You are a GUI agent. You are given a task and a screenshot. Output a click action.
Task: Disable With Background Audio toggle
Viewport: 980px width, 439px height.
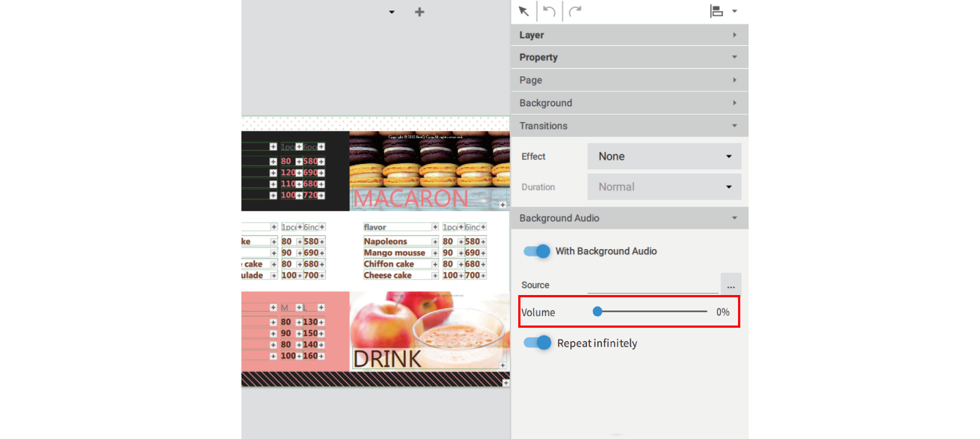537,251
